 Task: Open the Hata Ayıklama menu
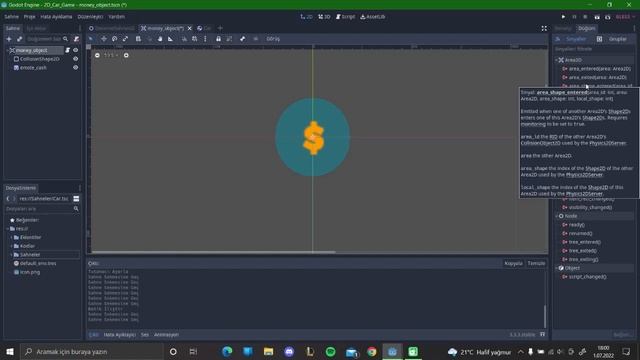[56, 17]
